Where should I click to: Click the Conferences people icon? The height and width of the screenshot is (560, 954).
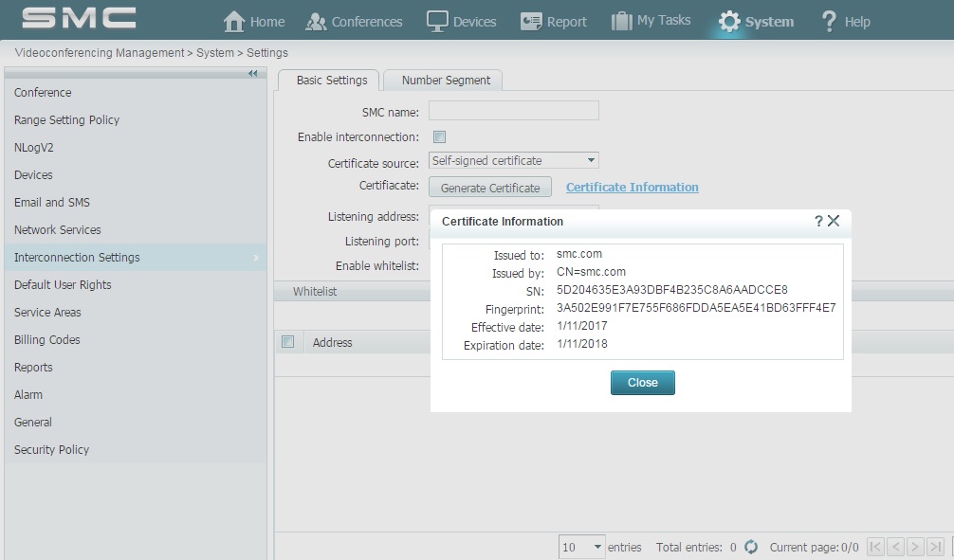coord(316,22)
